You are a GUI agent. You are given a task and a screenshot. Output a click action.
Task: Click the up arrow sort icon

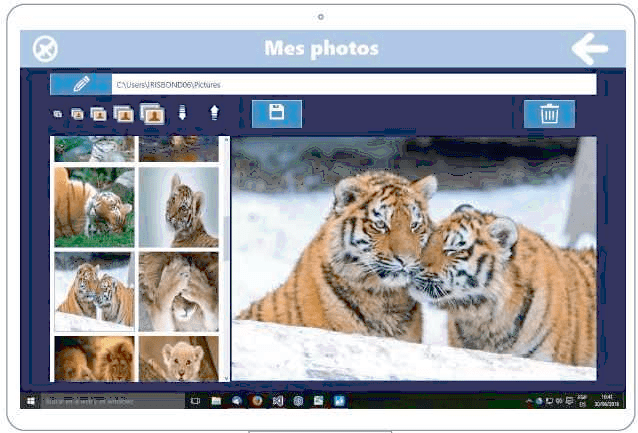[214, 114]
